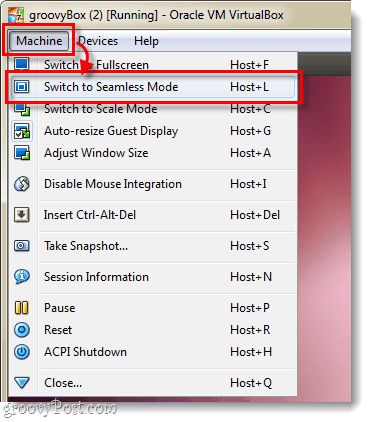Click the Host+H shortcut text
The image size is (371, 422).
[x=251, y=352]
